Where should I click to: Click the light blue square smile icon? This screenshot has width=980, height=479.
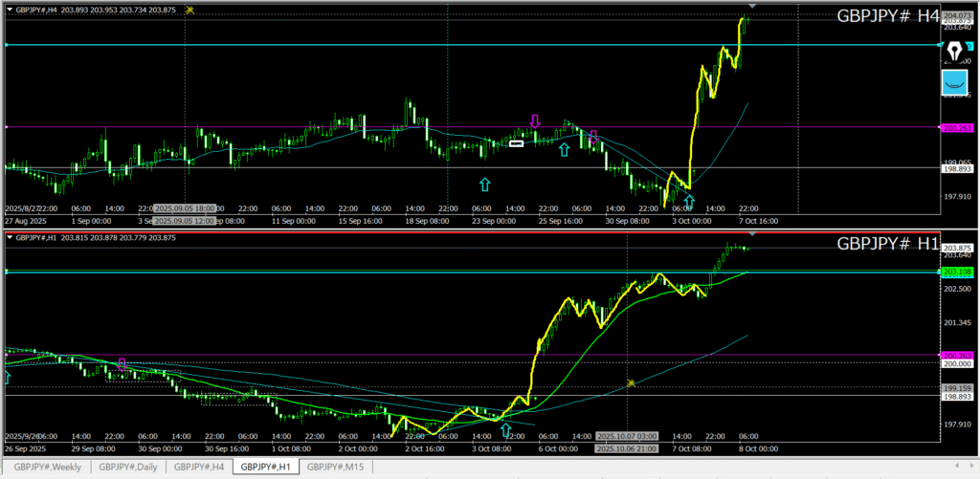click(x=954, y=84)
